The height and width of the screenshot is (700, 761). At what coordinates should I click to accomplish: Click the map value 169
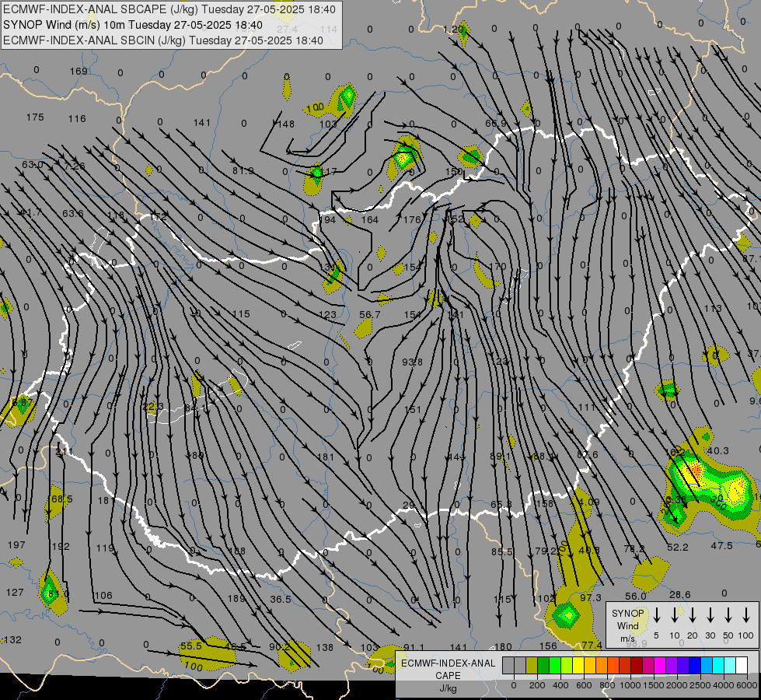79,72
